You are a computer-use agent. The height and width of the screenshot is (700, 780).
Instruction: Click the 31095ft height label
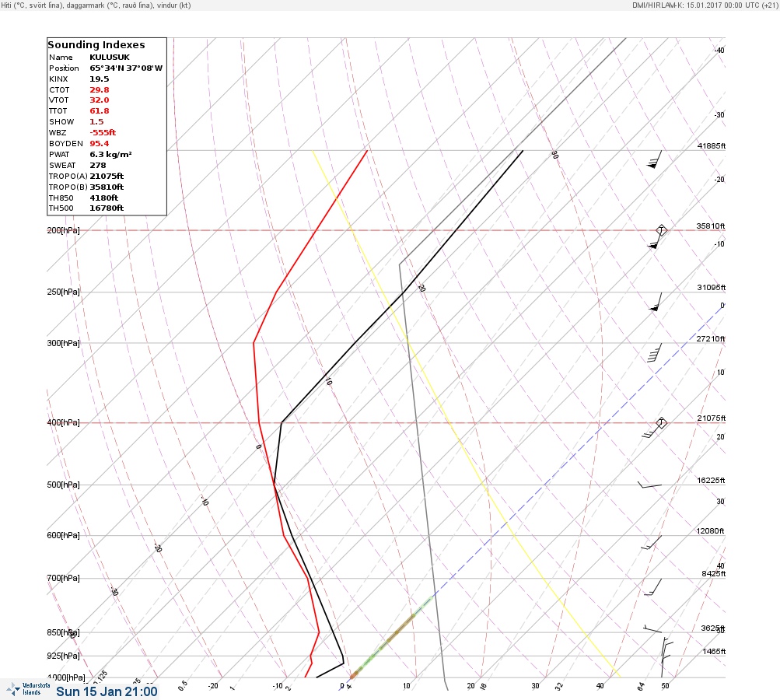(x=712, y=288)
